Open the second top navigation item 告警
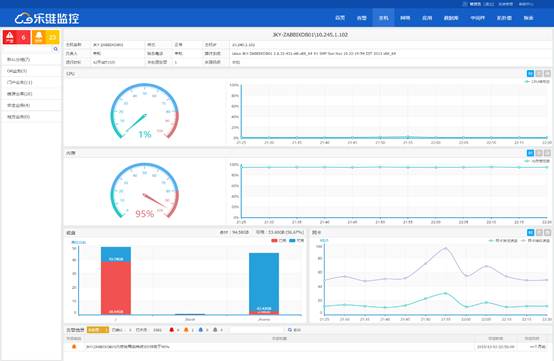 point(361,18)
